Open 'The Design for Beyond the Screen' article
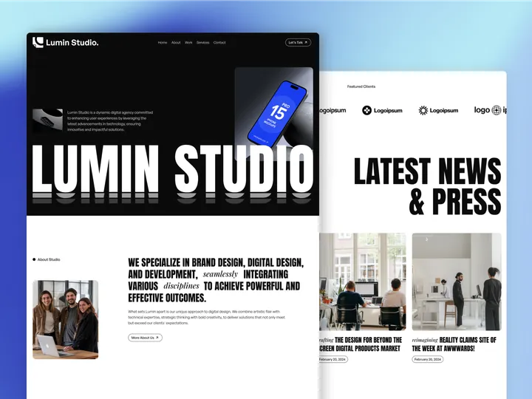This screenshot has height=399, width=532. click(x=361, y=344)
